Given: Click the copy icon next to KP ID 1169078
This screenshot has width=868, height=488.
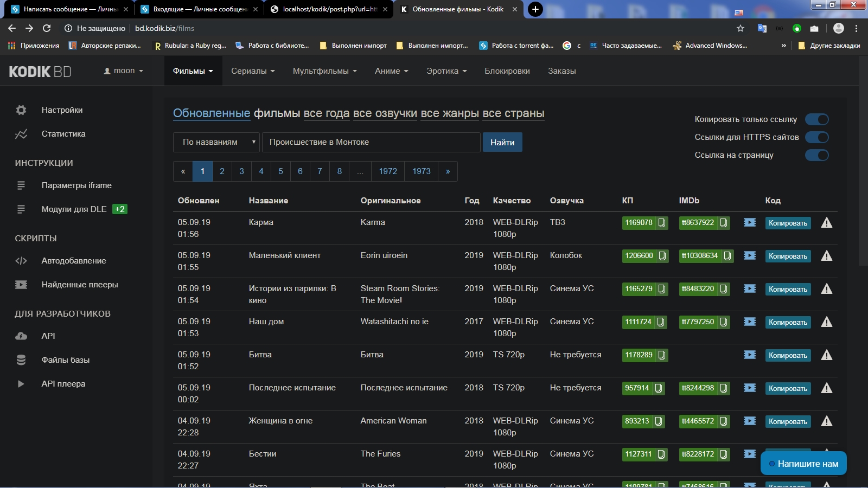Looking at the screenshot, I should coord(662,223).
